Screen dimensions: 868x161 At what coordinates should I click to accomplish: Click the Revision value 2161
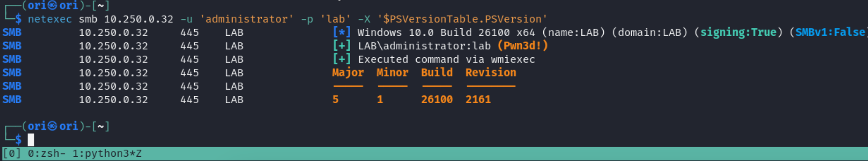pyautogui.click(x=478, y=99)
